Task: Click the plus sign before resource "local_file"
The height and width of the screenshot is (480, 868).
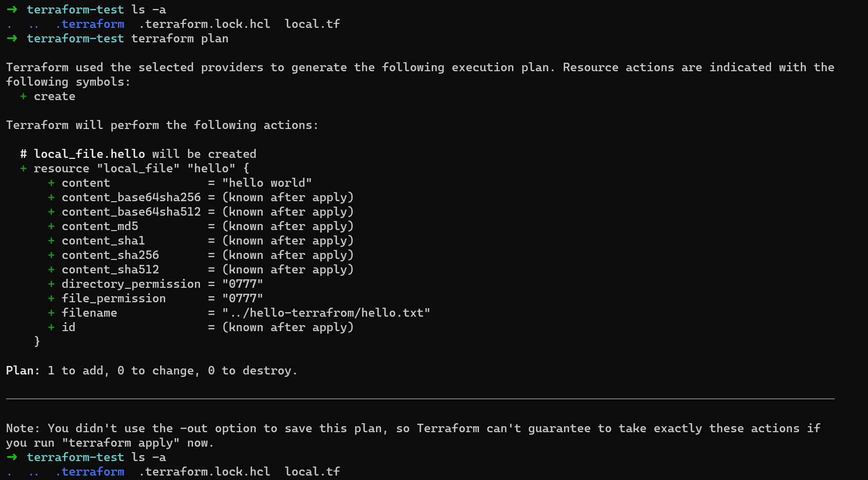Action: coord(23,168)
